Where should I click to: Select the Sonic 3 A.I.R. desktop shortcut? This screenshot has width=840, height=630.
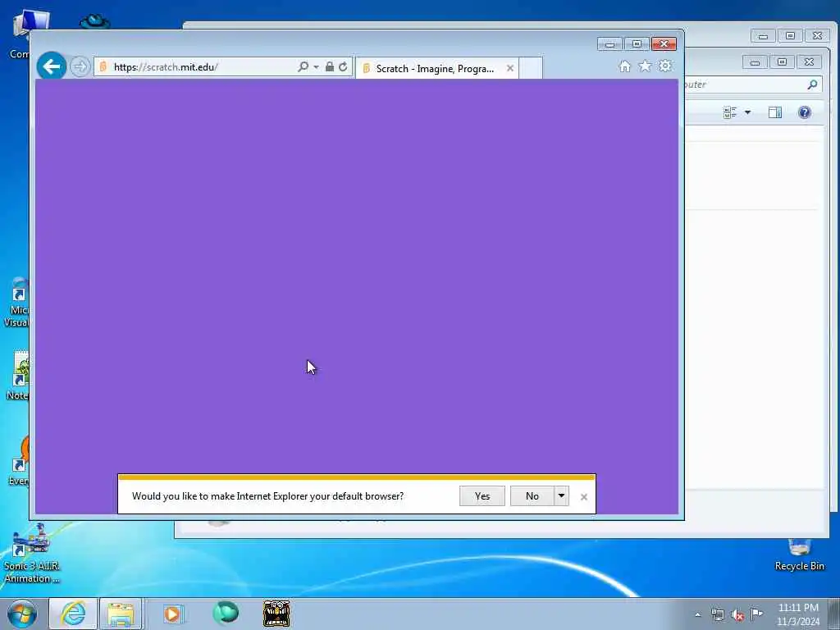click(x=32, y=555)
